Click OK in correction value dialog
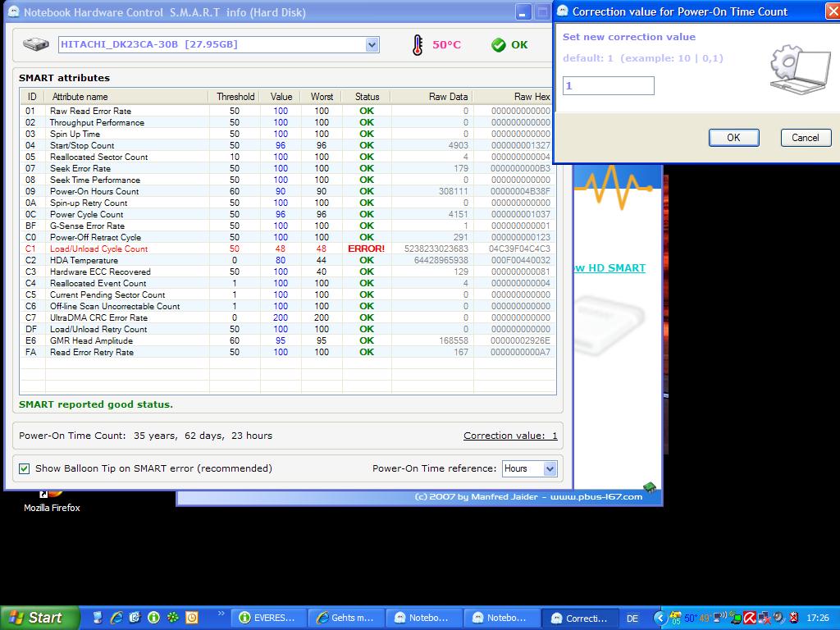The height and width of the screenshot is (630, 840). (733, 138)
